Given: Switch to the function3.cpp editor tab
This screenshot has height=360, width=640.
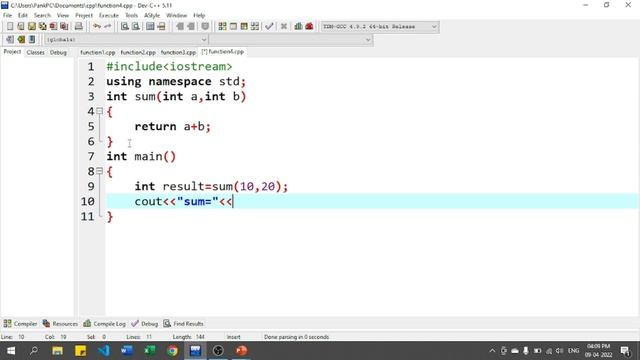Looking at the screenshot, I should coord(178,52).
